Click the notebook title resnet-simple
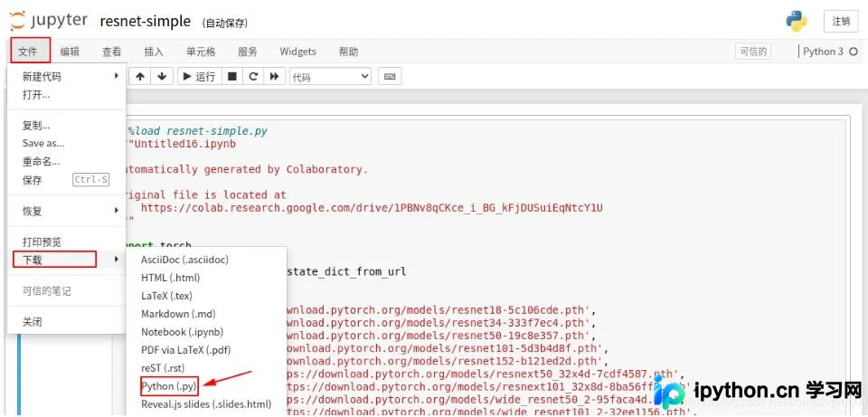 click(145, 22)
